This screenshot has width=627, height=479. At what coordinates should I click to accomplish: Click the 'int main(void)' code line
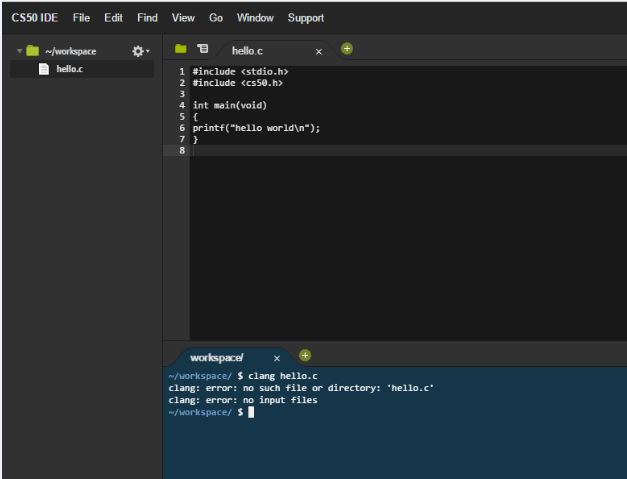tap(230, 105)
